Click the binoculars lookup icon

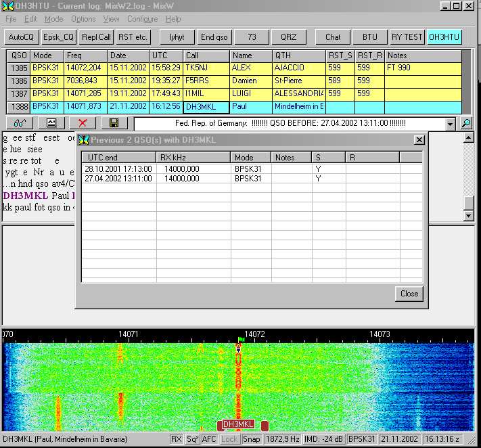(20, 123)
